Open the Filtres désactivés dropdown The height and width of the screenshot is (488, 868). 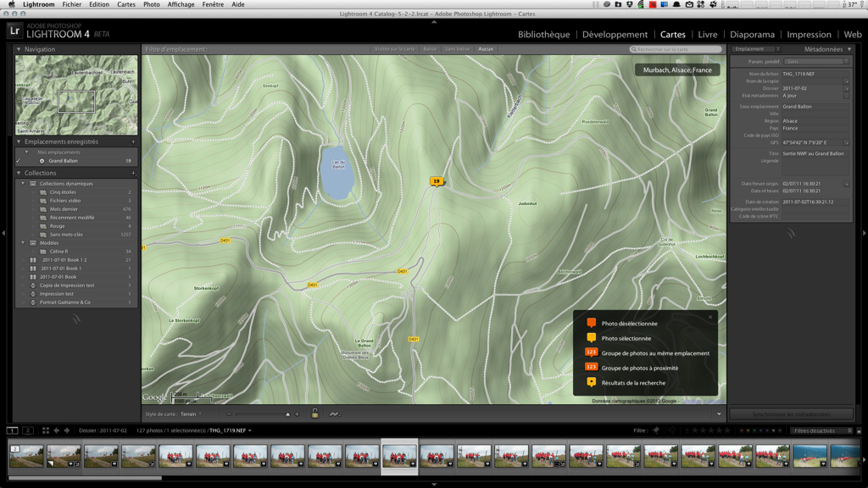pos(821,430)
